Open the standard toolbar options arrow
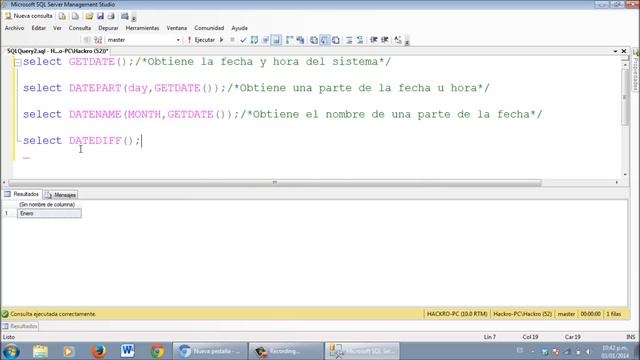 (134, 18)
